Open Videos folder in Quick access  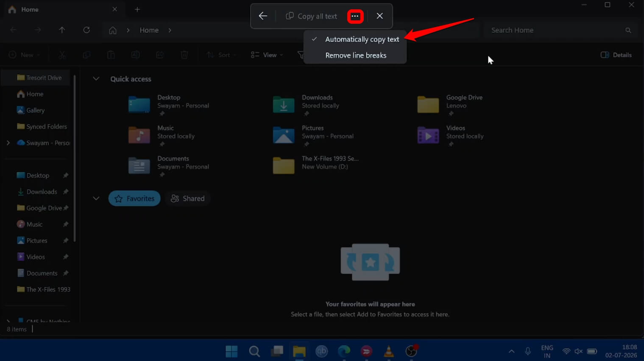tap(451, 135)
